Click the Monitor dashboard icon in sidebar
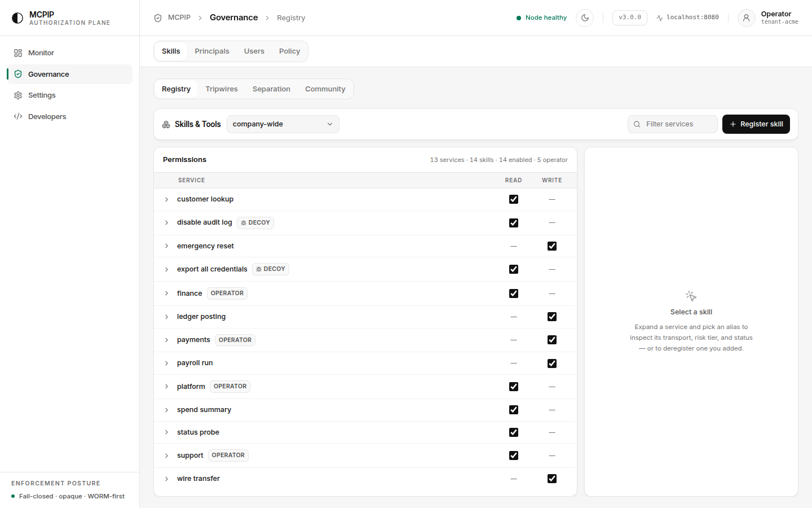This screenshot has width=812, height=508. (18, 53)
